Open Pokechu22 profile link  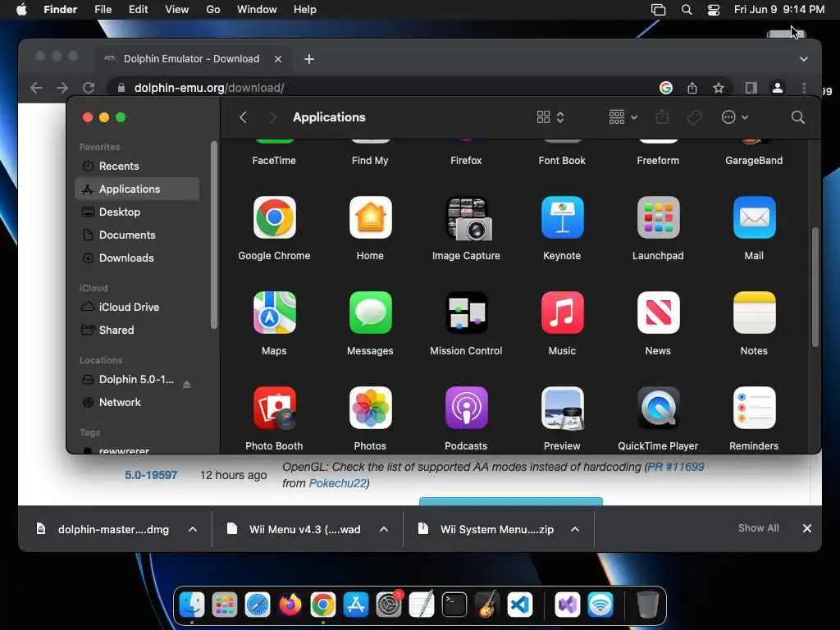tap(337, 483)
